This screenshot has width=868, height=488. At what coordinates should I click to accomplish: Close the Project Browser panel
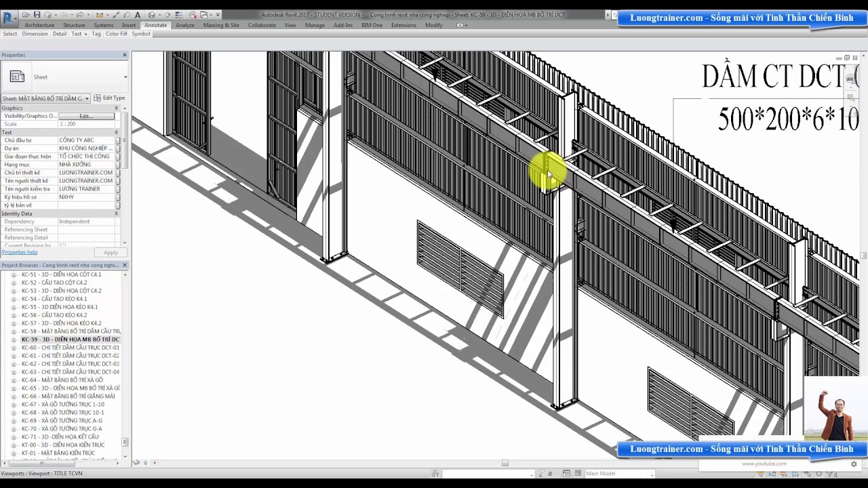point(125,265)
